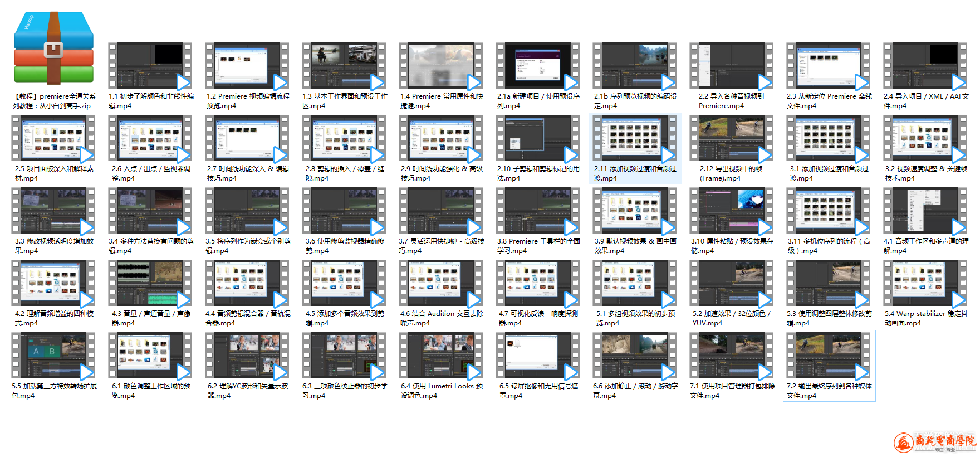Select 4.7 visual feedback loudness video
This screenshot has width=980, height=457.
(538, 283)
